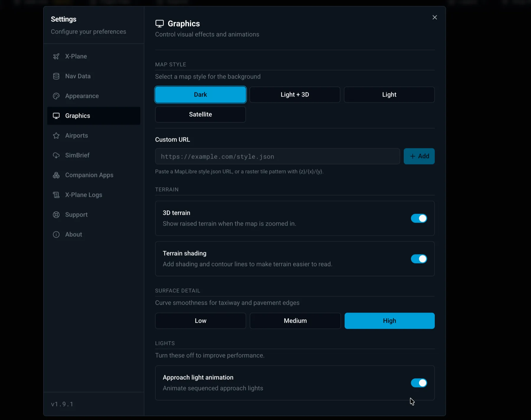The height and width of the screenshot is (420, 531).
Task: Click the Appearance palette icon
Action: (56, 96)
